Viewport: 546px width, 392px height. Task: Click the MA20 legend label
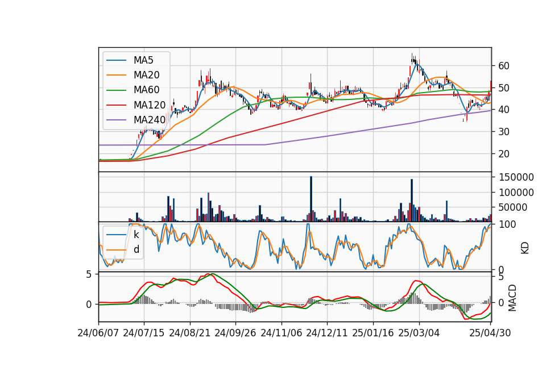[x=146, y=75]
